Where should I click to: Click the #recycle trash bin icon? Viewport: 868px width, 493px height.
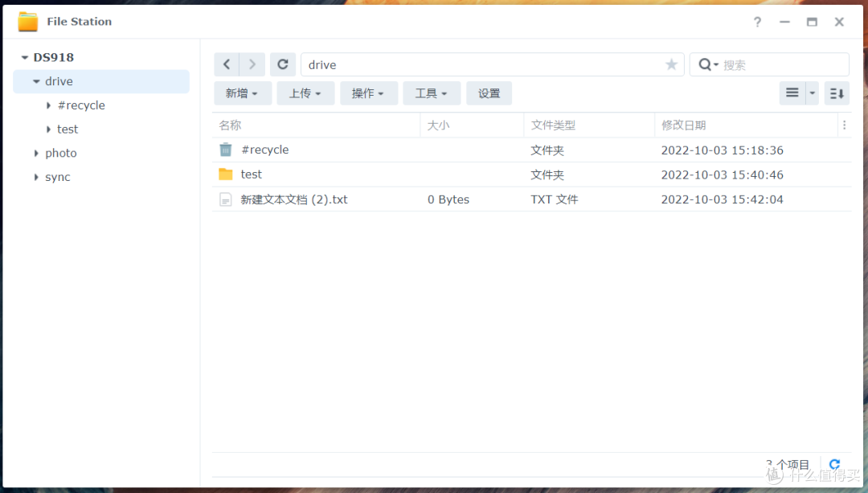click(225, 150)
